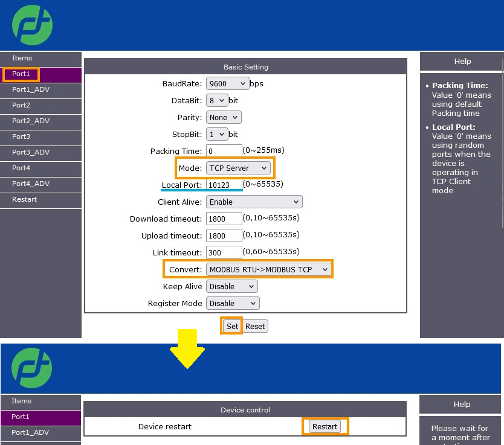Focus the Packing Time input field
Image resolution: width=504 pixels, height=445 pixels.
pyautogui.click(x=224, y=151)
